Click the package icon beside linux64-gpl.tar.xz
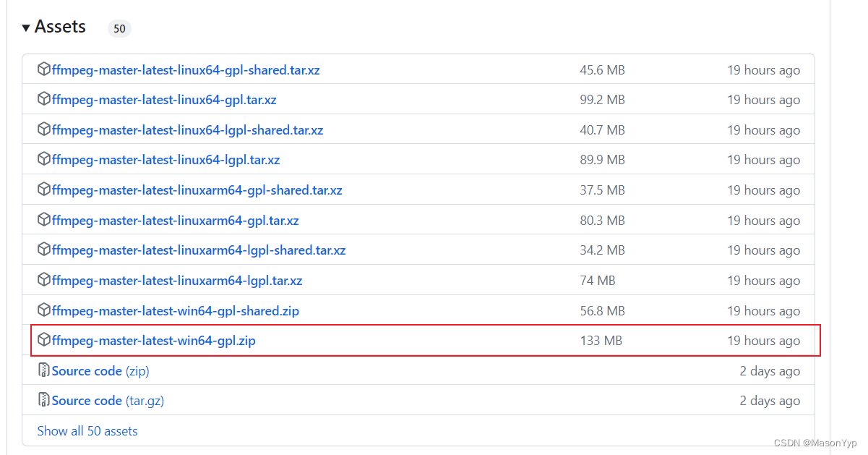 44,99
